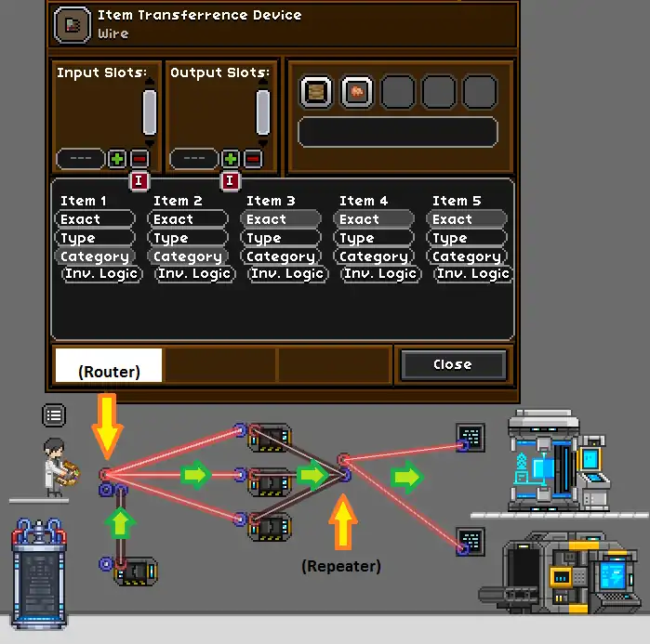Click the red minus under Output Slots
This screenshot has width=650, height=644.
(252, 159)
